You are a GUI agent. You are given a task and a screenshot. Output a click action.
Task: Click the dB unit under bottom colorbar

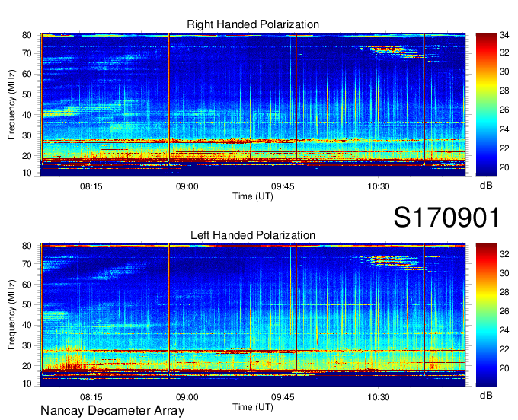[x=486, y=395]
